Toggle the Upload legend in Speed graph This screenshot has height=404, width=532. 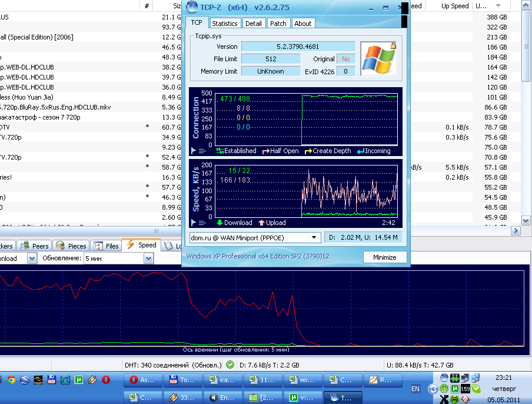point(271,223)
